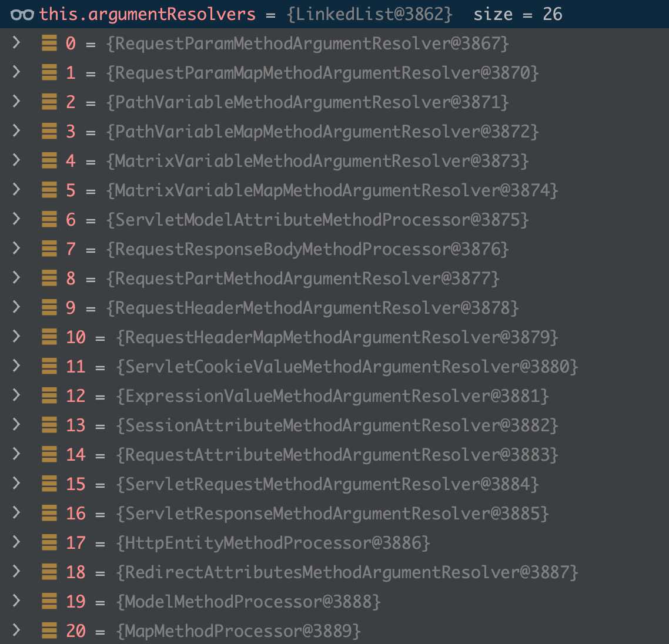Expand element 0 RequestParamMethodArgumentResolver

(16, 42)
